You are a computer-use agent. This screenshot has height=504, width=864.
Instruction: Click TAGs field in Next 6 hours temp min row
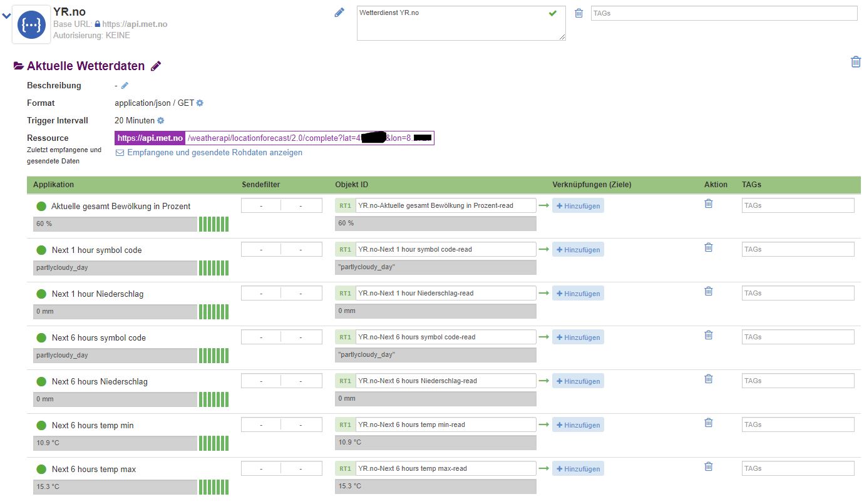click(798, 424)
